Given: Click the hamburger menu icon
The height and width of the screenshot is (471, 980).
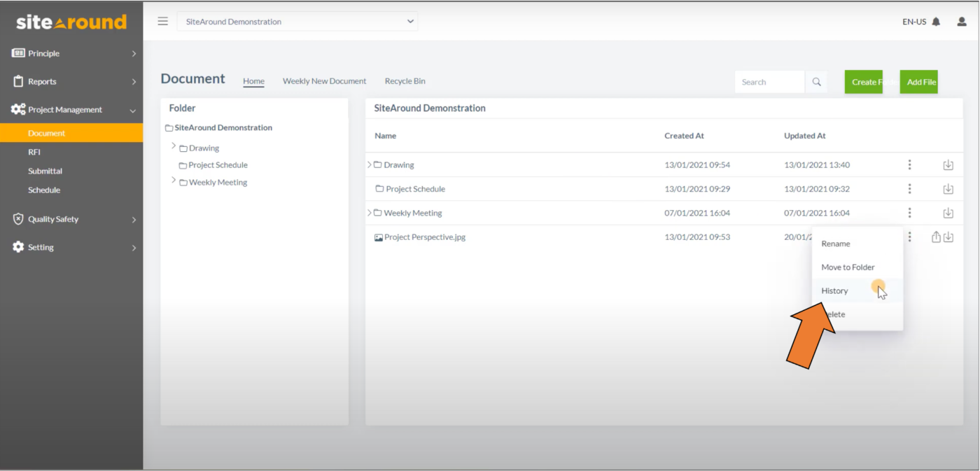Looking at the screenshot, I should 162,21.
